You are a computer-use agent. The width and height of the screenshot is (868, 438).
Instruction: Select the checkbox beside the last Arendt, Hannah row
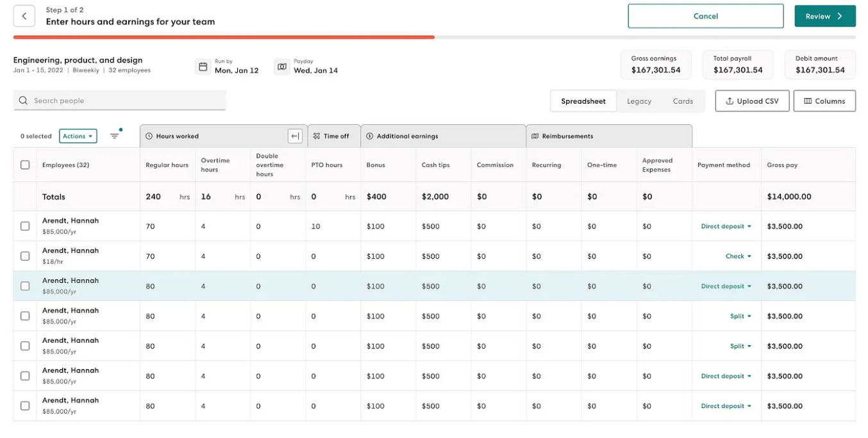tap(24, 405)
